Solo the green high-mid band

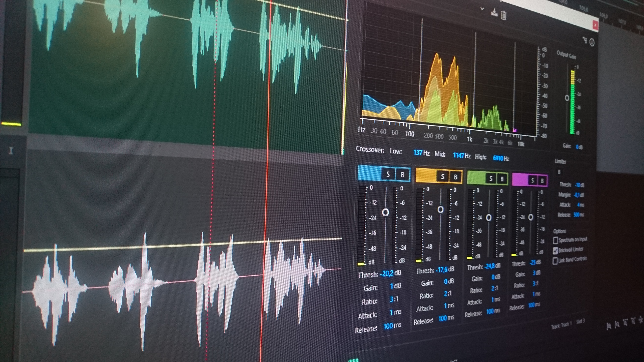pos(491,178)
